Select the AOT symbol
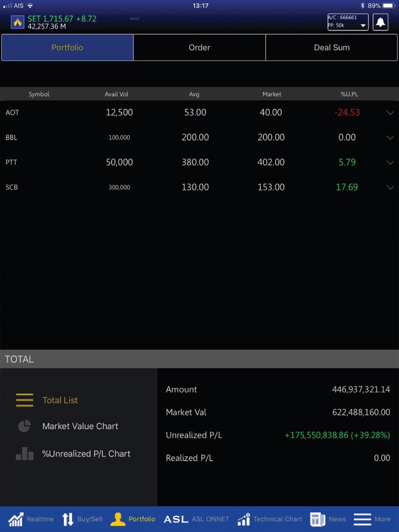The image size is (399, 532). [x=12, y=113]
